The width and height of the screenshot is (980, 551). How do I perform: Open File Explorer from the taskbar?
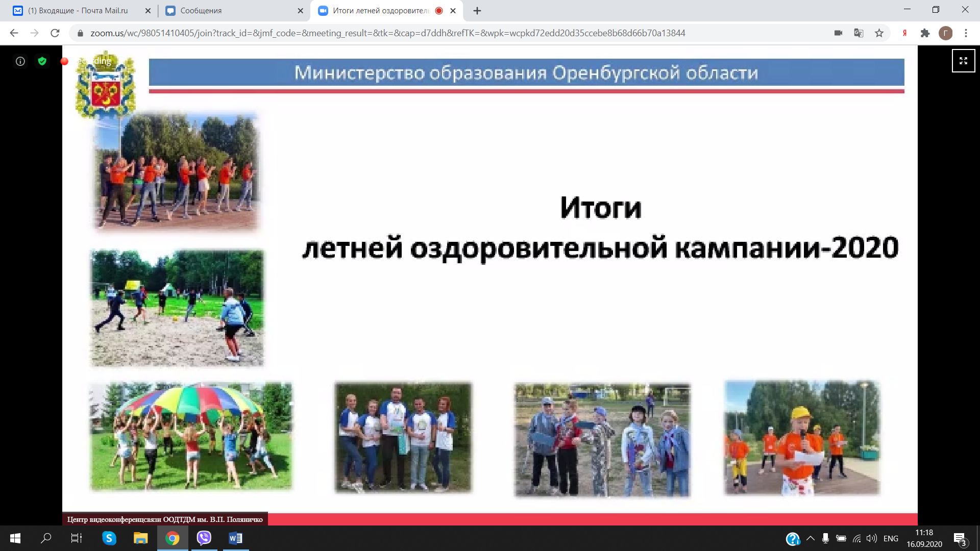click(140, 538)
